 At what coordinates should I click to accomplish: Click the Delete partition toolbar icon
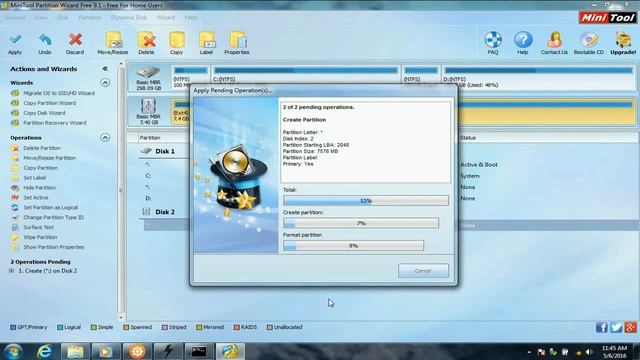click(x=146, y=44)
